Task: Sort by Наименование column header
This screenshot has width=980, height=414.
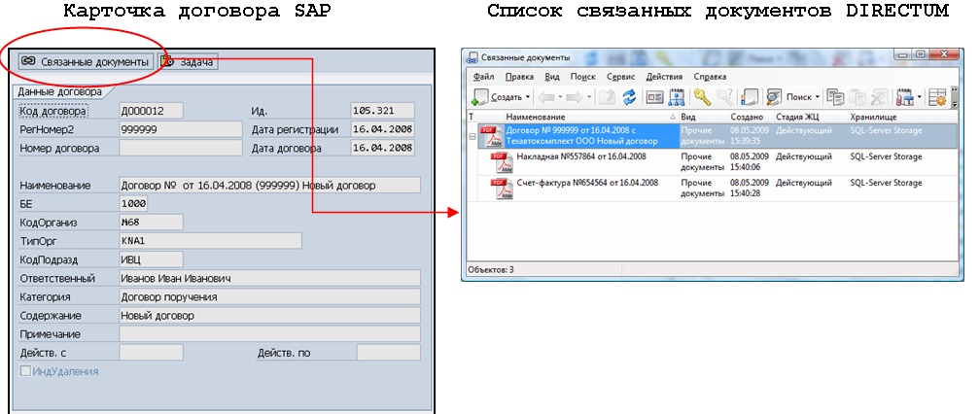Action: (x=591, y=117)
